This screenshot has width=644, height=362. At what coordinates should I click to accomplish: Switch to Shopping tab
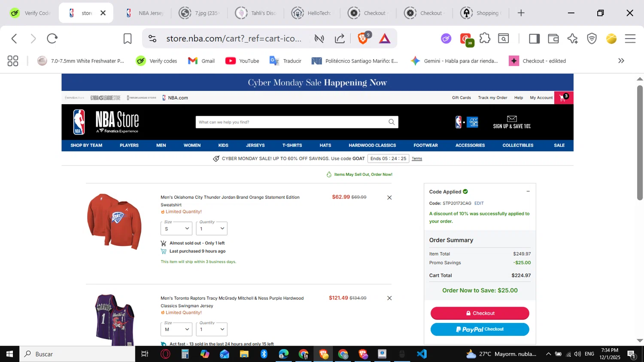pyautogui.click(x=481, y=13)
